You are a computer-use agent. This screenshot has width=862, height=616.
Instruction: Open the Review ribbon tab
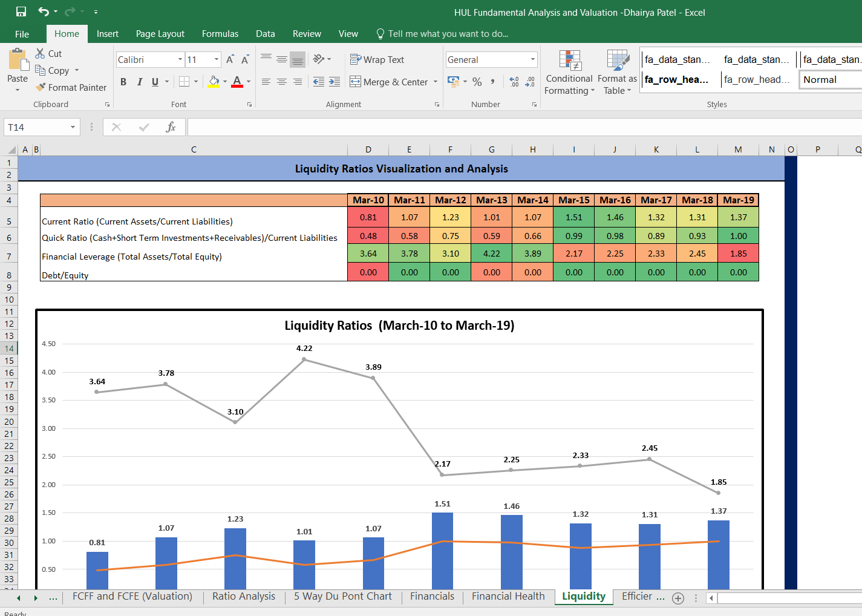(x=307, y=34)
